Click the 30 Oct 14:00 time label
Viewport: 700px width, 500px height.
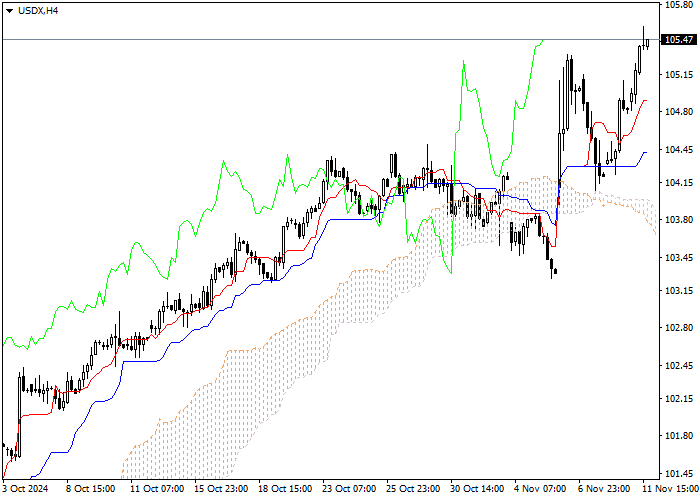[x=477, y=489]
